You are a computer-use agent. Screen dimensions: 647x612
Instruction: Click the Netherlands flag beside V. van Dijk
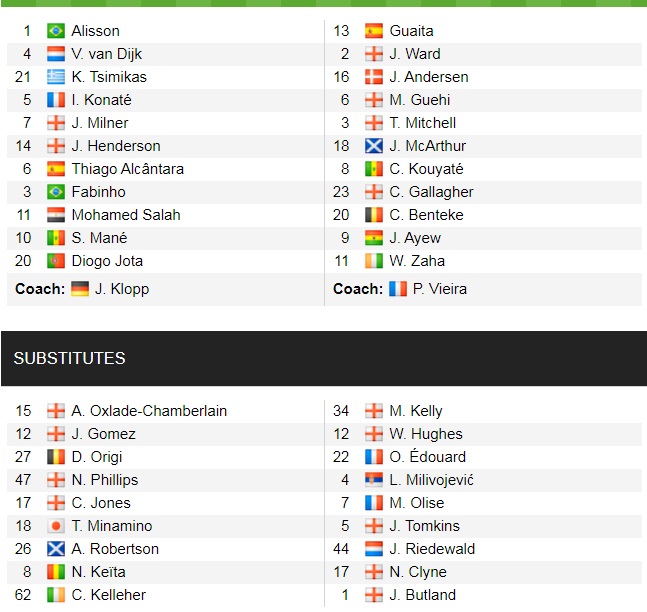coord(56,54)
